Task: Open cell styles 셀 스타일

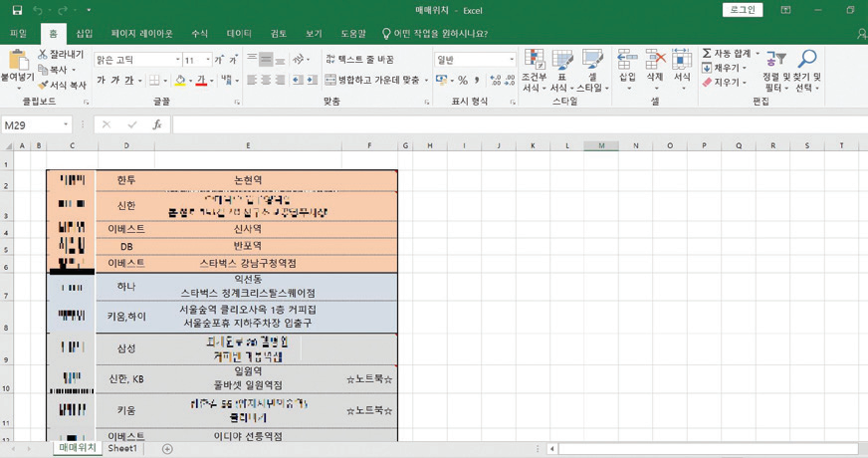Action: [591, 71]
